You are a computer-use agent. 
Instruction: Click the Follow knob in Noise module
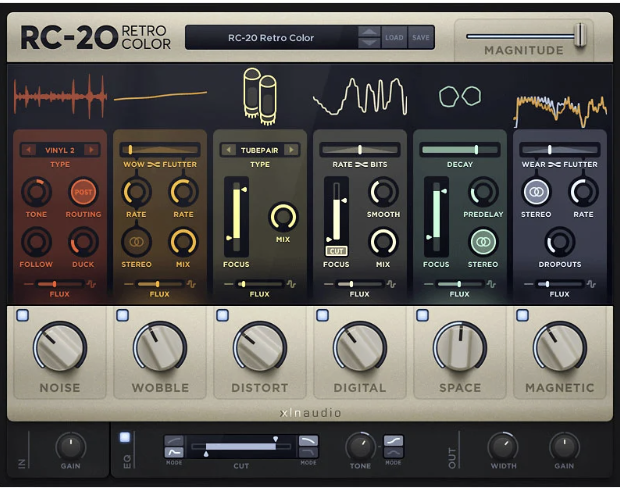pos(36,242)
